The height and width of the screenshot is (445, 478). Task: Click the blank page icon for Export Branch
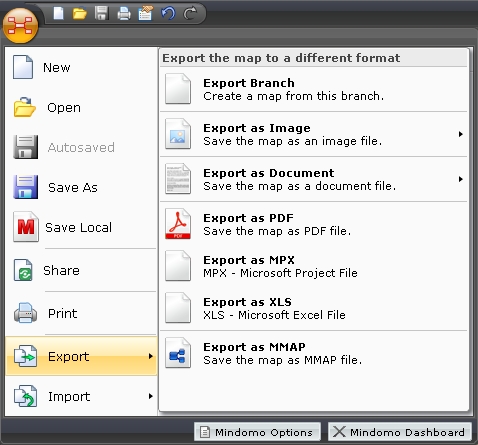coord(178,89)
